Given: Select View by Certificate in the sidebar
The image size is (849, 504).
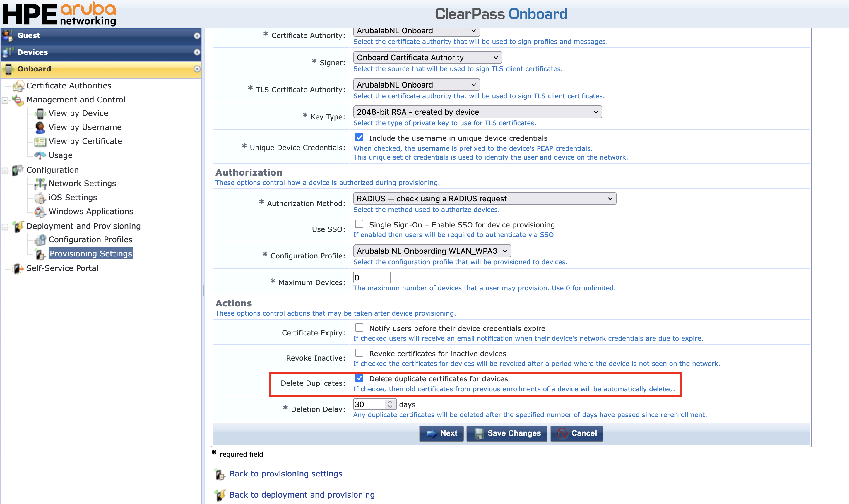Looking at the screenshot, I should coord(85,141).
